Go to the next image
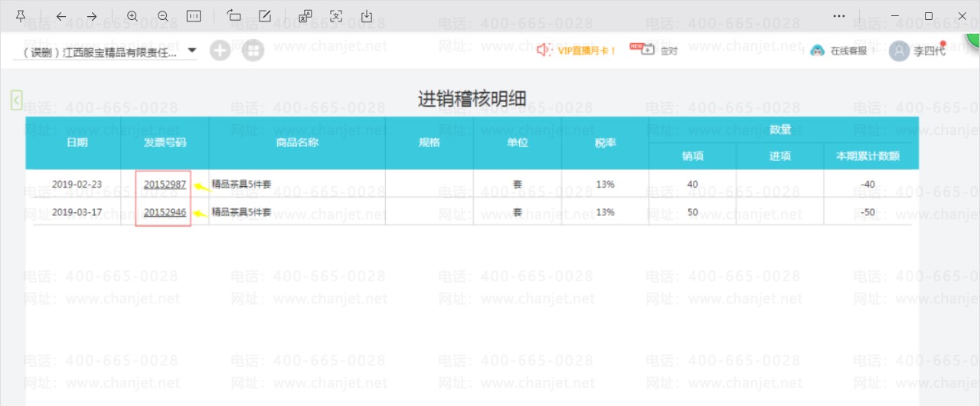 [x=92, y=16]
